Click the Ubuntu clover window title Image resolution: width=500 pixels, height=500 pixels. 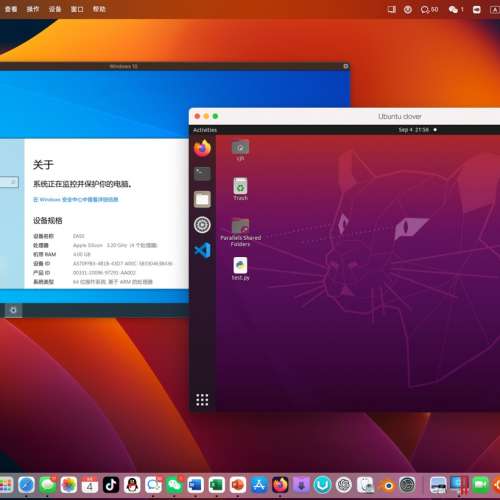tap(399, 116)
